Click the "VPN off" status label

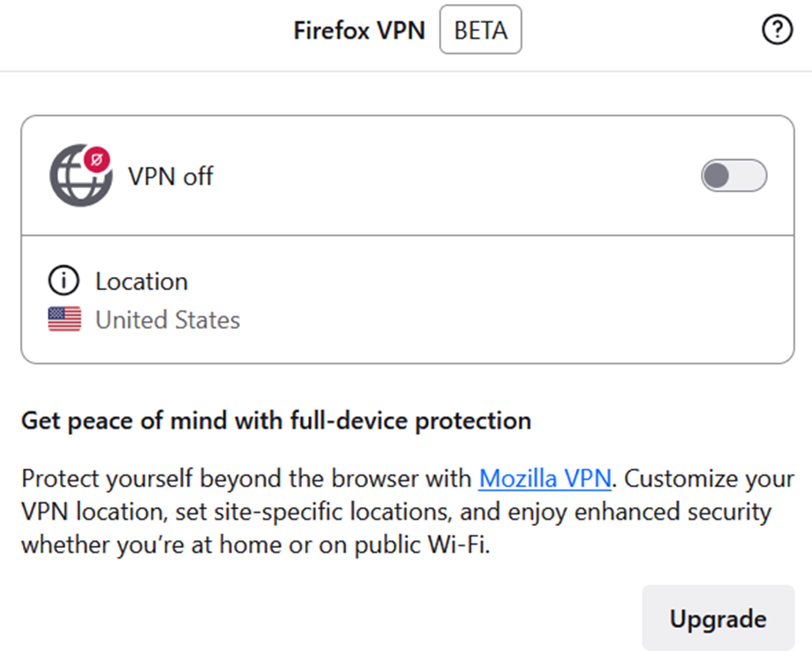(x=170, y=176)
